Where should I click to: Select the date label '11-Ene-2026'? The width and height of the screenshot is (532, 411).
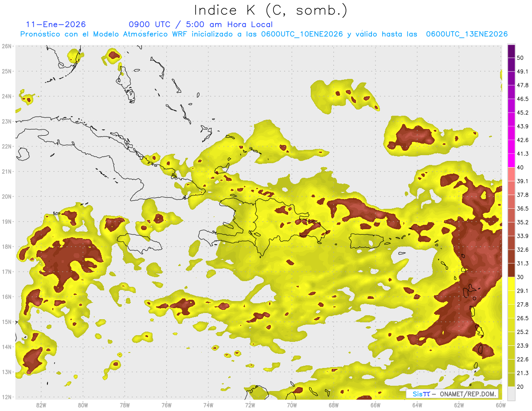coord(56,24)
